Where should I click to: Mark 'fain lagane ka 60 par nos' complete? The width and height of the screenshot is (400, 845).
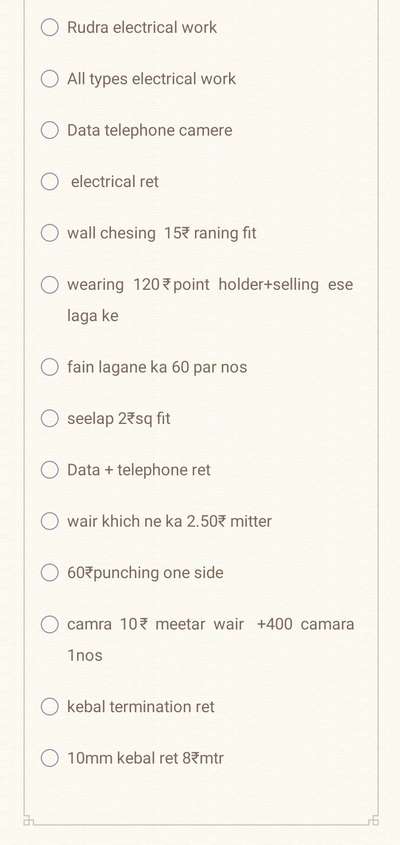point(50,367)
